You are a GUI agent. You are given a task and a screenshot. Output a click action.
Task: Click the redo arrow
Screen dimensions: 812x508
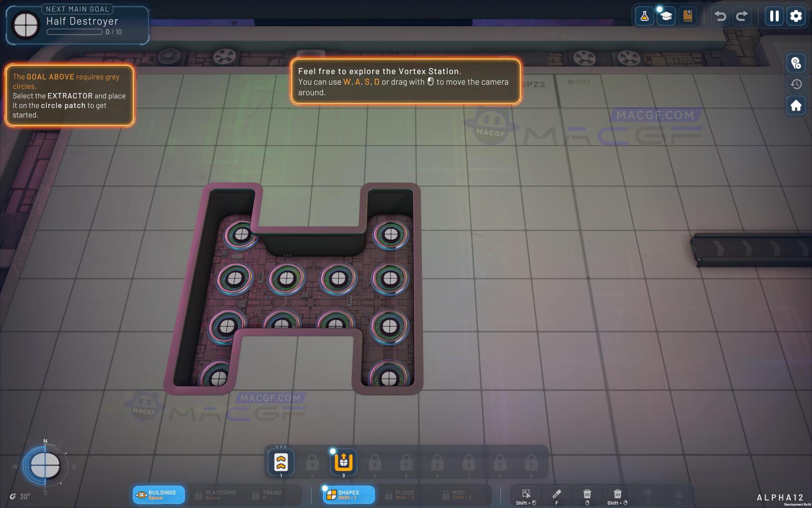[741, 16]
